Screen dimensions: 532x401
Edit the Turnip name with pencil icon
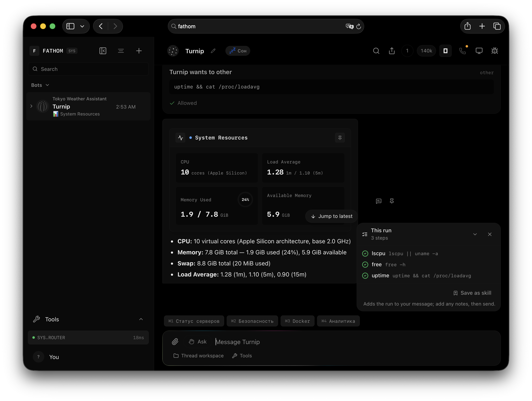(x=213, y=51)
